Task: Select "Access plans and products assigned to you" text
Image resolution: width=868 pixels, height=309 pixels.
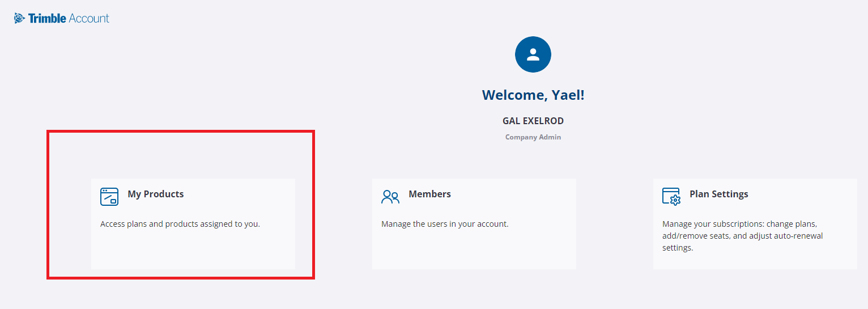Action: click(x=180, y=224)
